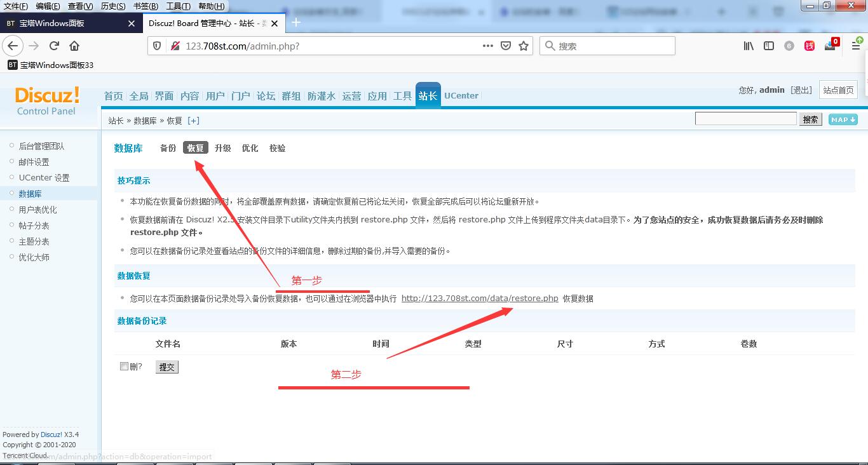Viewport: 868px width, 465px height.
Task: Click the insecure connection lock icon
Action: 175,46
